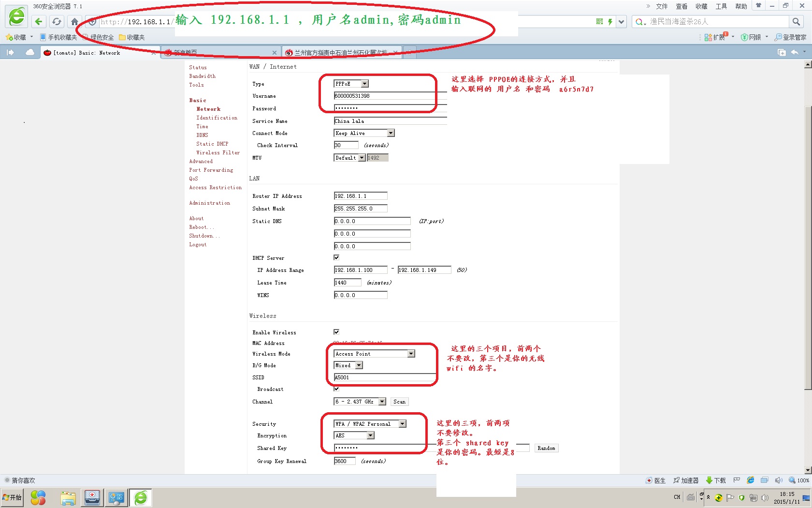Click the SSID input field
Viewport: 812px width, 508px height.
(385, 377)
